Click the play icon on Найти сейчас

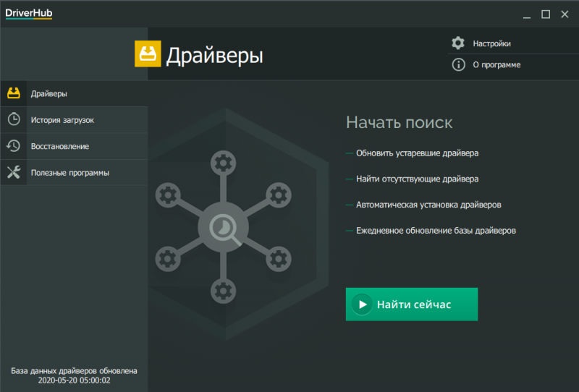click(363, 304)
